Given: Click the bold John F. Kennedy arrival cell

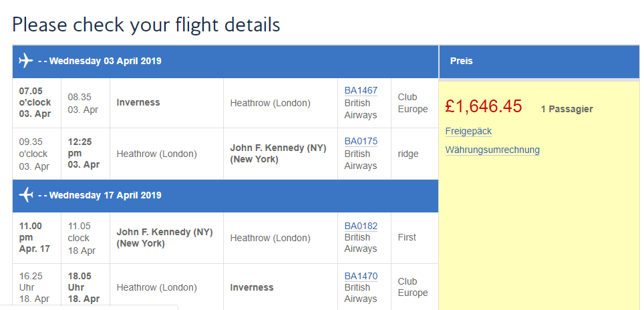Looking at the screenshot, I should [278, 154].
